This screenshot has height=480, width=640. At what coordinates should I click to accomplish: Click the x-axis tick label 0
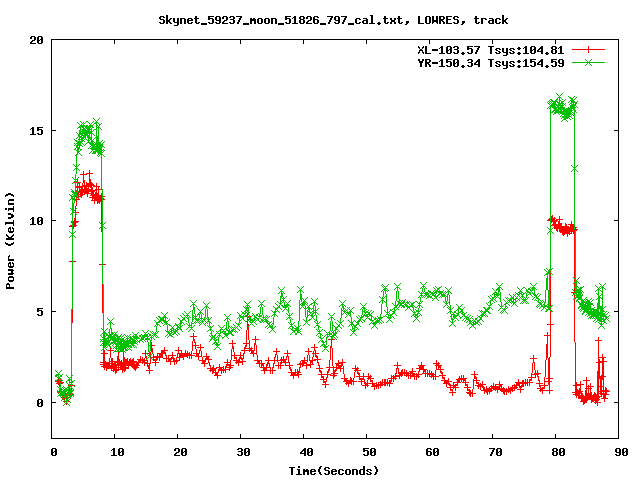pyautogui.click(x=53, y=452)
